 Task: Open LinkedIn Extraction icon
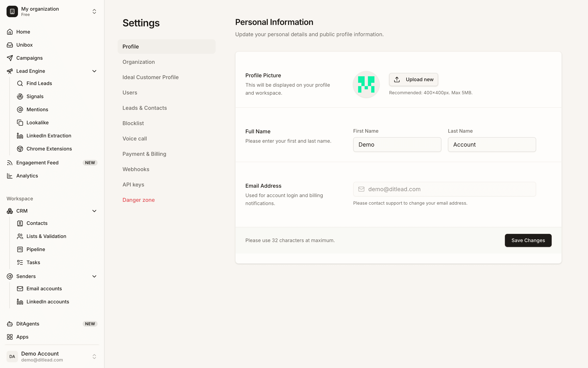(x=20, y=136)
